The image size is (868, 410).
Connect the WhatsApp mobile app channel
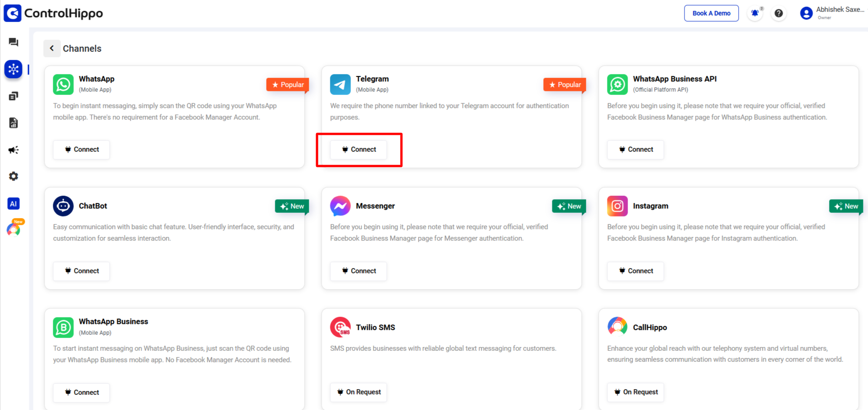click(82, 150)
